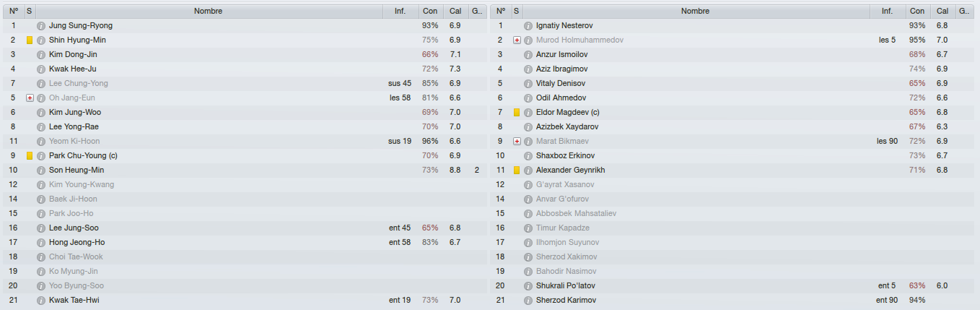Click info icon beside Eldor Magdeev (c)
This screenshot has width=980, height=310.
[528, 112]
